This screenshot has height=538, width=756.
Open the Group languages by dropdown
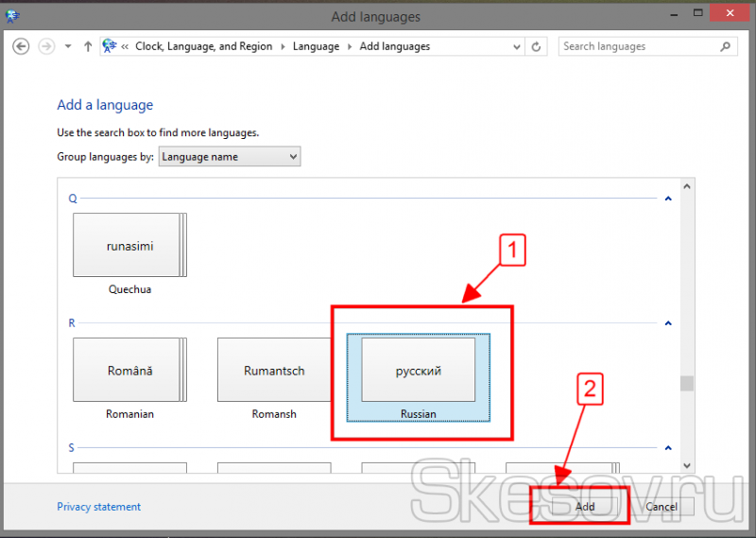point(230,157)
